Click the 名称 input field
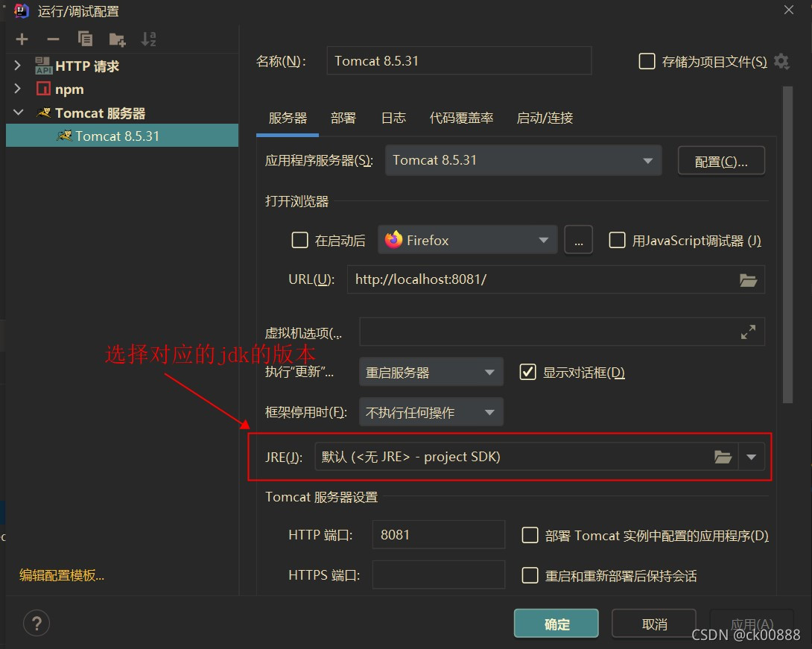The width and height of the screenshot is (812, 649). tap(459, 60)
